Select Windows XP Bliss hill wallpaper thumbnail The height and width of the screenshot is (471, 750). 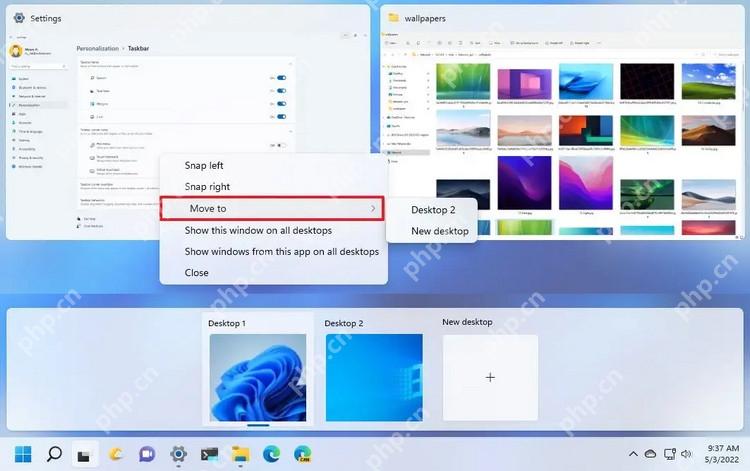point(708,82)
